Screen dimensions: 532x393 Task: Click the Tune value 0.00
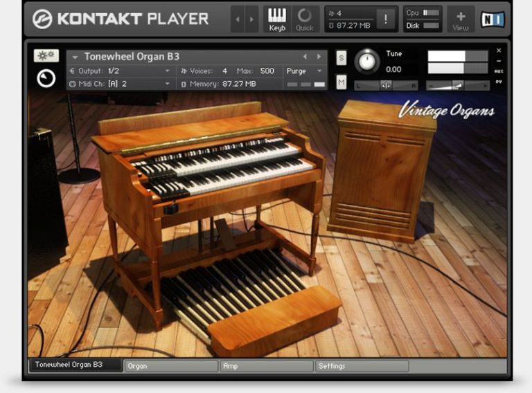[x=393, y=70]
